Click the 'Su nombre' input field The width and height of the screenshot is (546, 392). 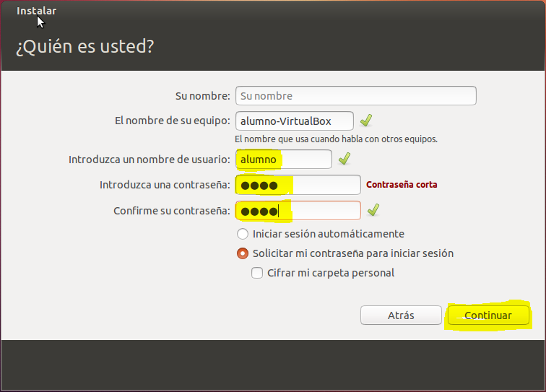coord(356,96)
